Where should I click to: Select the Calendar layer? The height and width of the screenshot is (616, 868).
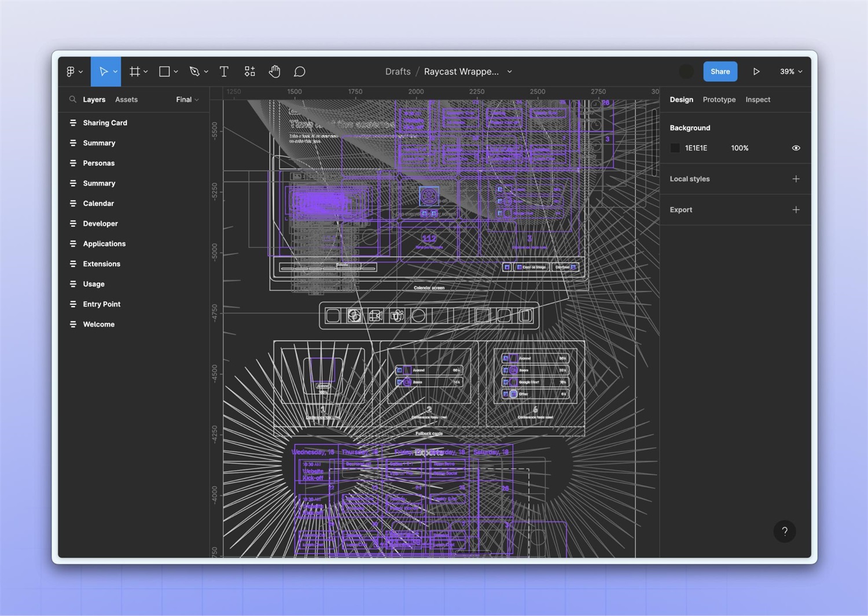pos(134,204)
